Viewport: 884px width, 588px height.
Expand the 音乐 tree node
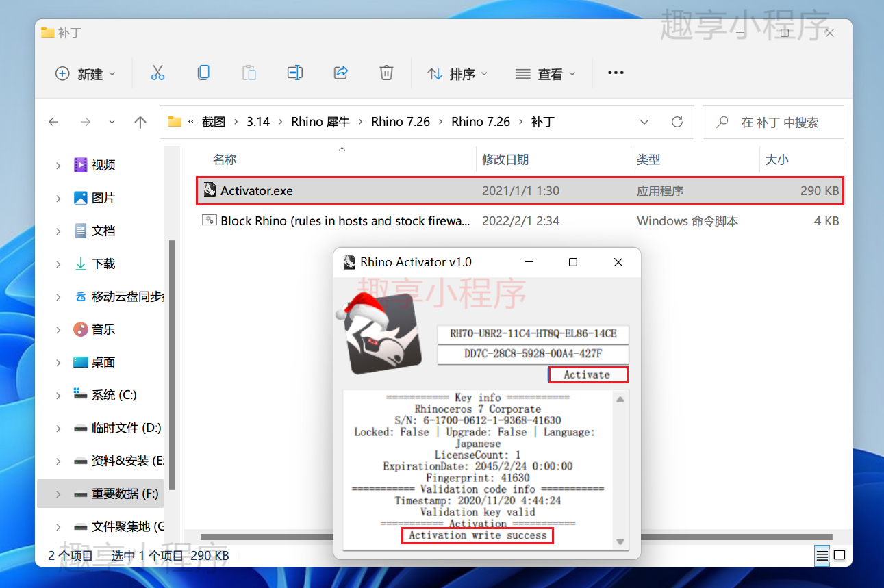[58, 329]
